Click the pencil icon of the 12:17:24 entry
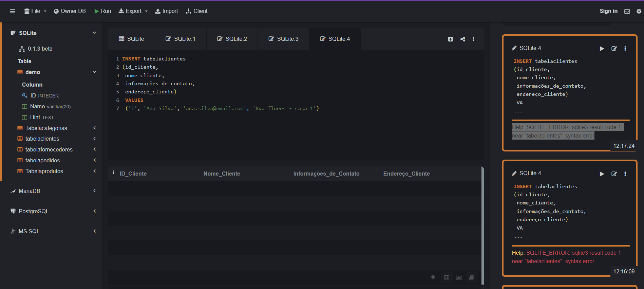The width and height of the screenshot is (644, 289). (x=514, y=48)
